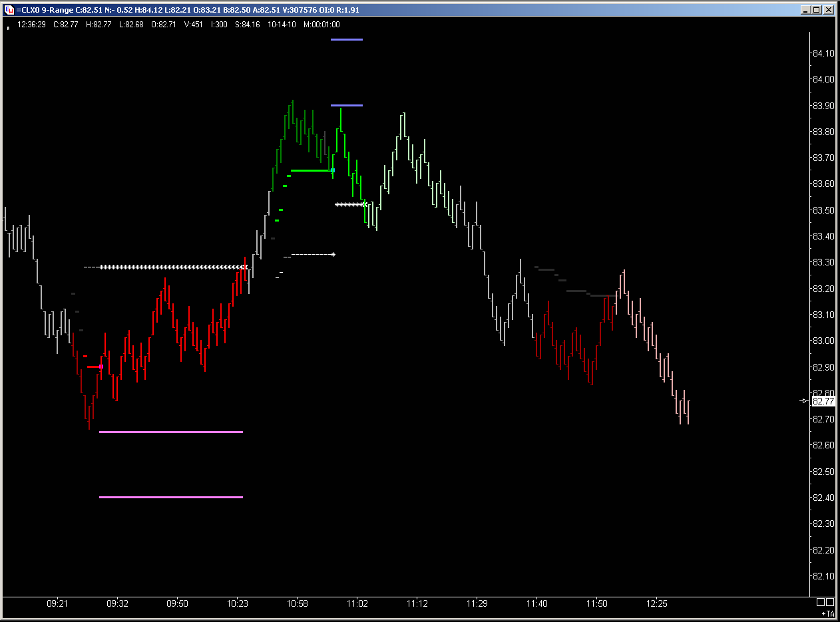Click the 12:25 time axis label
The width and height of the screenshot is (840, 622).
pos(657,604)
